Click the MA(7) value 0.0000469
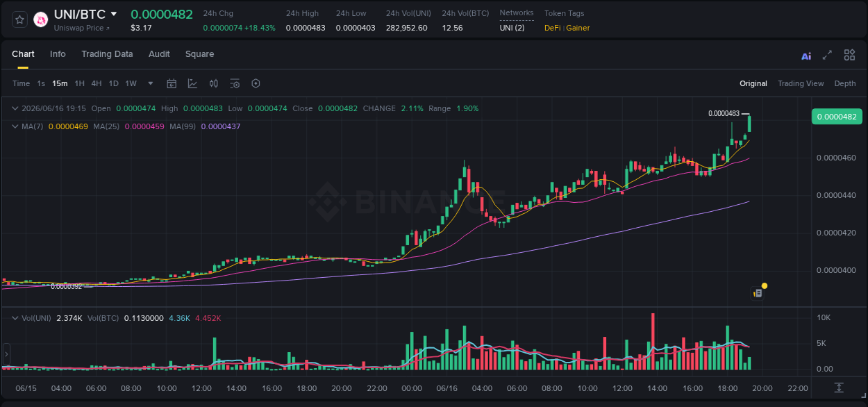 coord(68,126)
